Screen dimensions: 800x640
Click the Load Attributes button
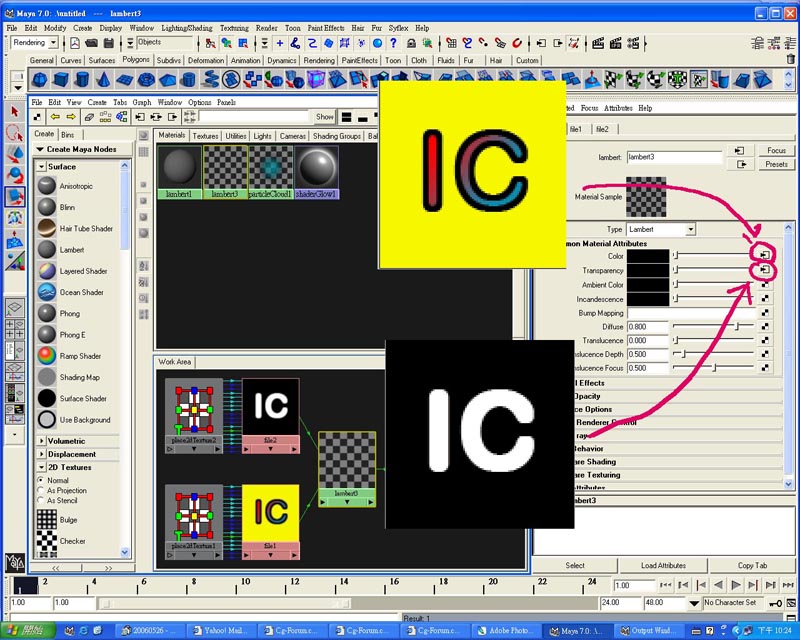tap(663, 565)
